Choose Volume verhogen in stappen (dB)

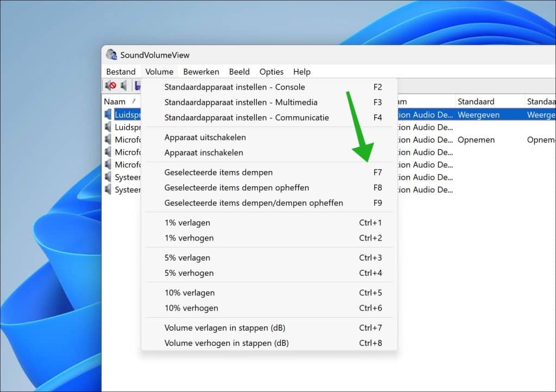coord(269,343)
